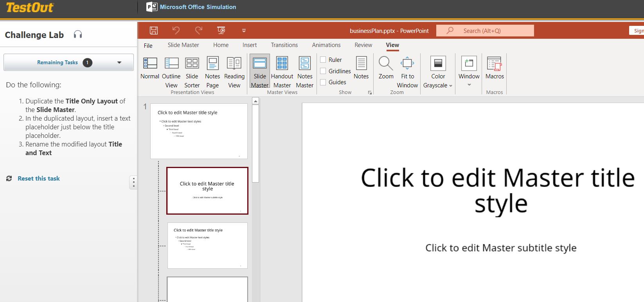Undo the last action
This screenshot has height=302, width=644.
coord(176,31)
